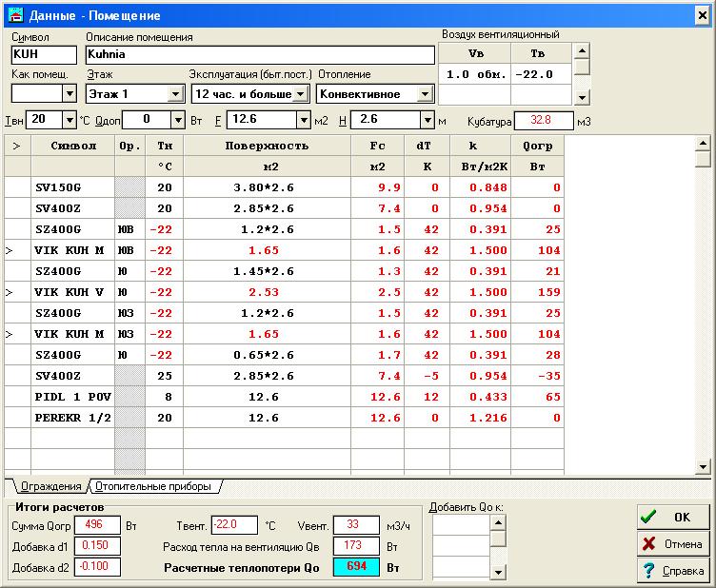The width and height of the screenshot is (716, 588).
Task: Expand the Твн temperature dropdown
Action: pyautogui.click(x=69, y=120)
